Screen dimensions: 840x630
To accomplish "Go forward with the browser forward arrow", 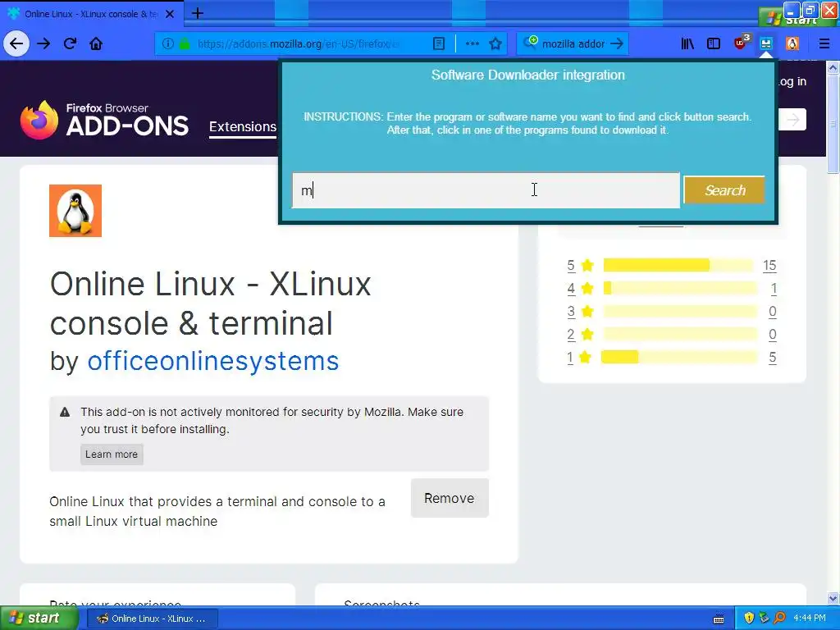I will (43, 43).
